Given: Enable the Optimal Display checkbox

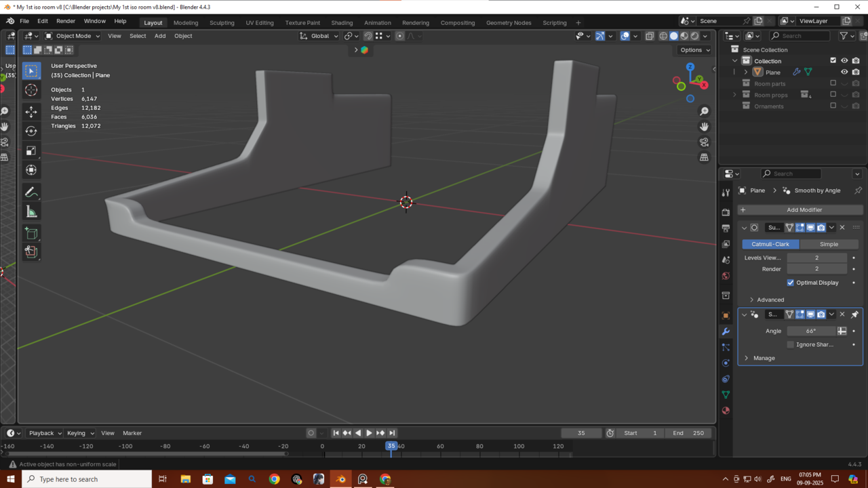Looking at the screenshot, I should [790, 283].
